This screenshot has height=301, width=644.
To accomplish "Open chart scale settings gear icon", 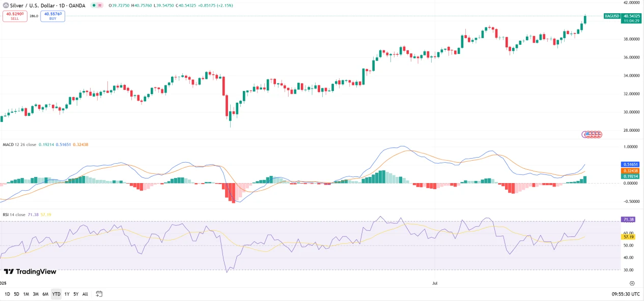I will pos(632,283).
